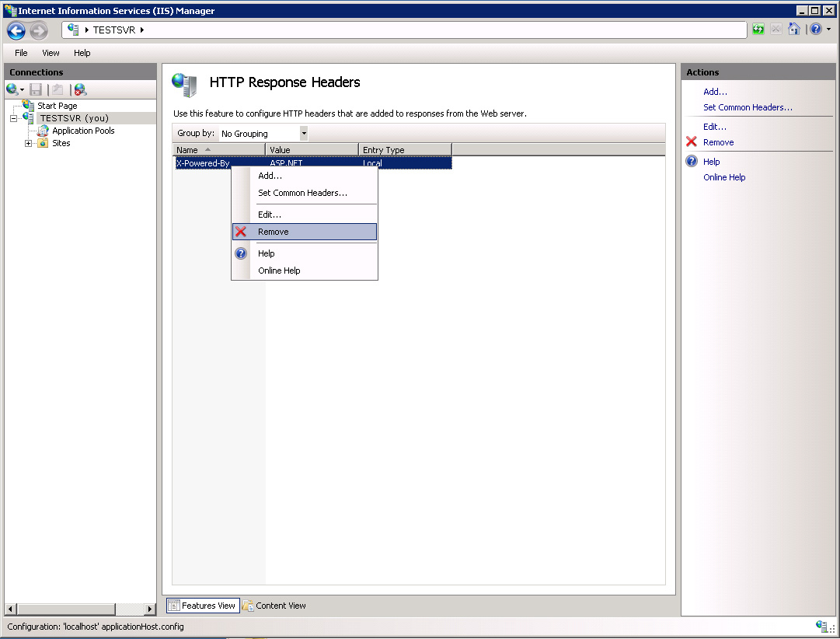Sort by the Entry Type column header
This screenshot has width=840, height=639.
pos(405,149)
